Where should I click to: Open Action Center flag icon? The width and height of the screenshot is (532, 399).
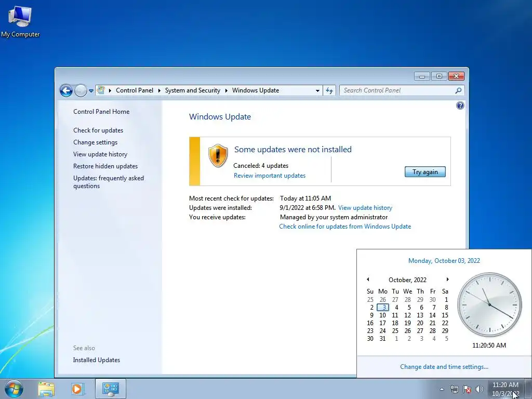tap(467, 389)
